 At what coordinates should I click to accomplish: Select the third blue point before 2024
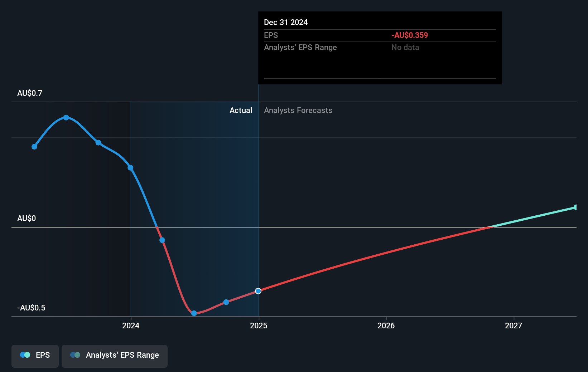[98, 143]
